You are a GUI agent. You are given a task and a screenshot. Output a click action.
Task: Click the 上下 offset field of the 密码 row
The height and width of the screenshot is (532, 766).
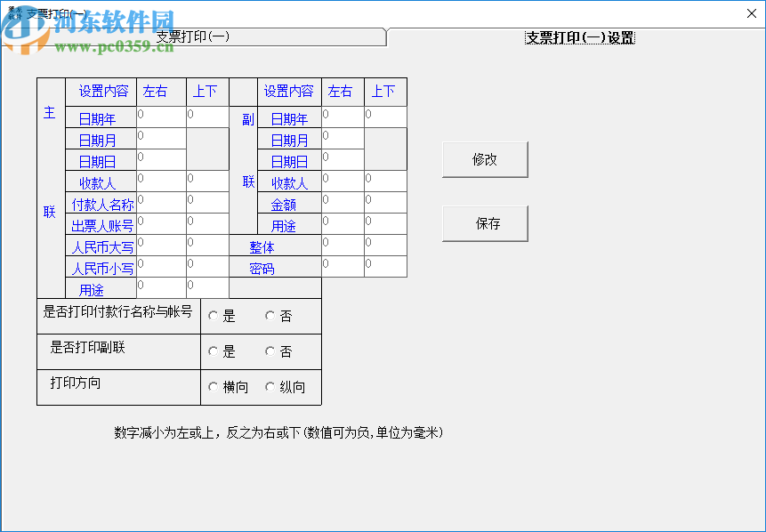coord(385,265)
